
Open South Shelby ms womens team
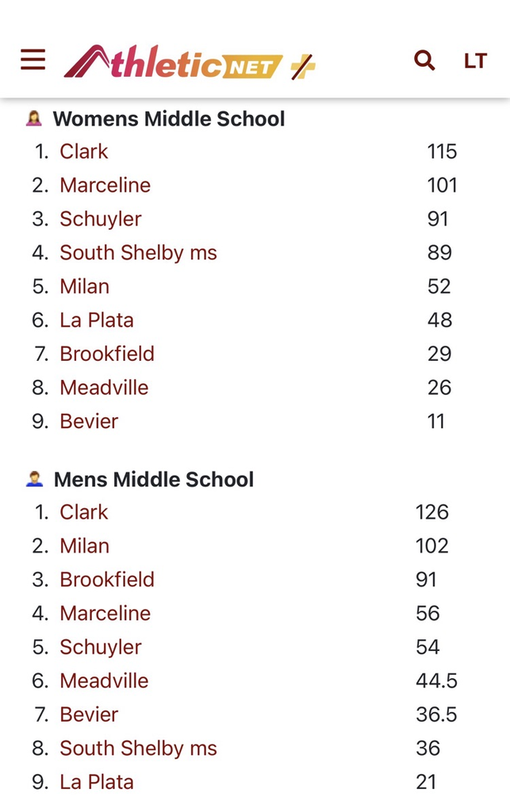coord(138,253)
